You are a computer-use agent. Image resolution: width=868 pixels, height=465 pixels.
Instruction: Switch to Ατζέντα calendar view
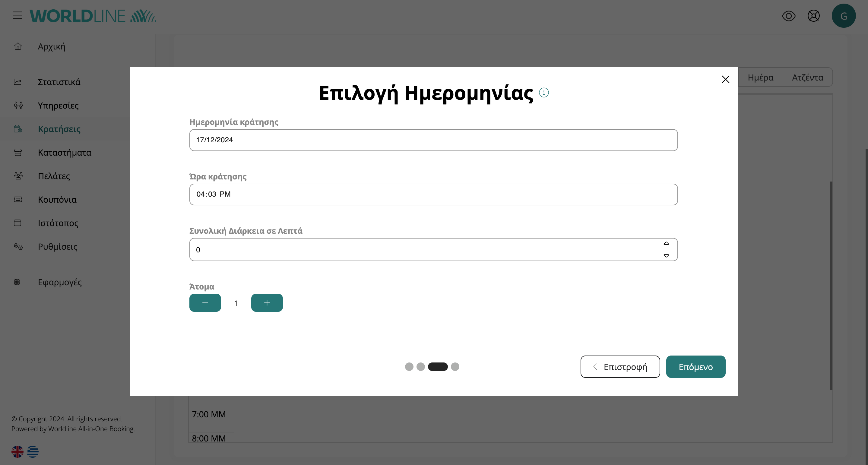[807, 77]
